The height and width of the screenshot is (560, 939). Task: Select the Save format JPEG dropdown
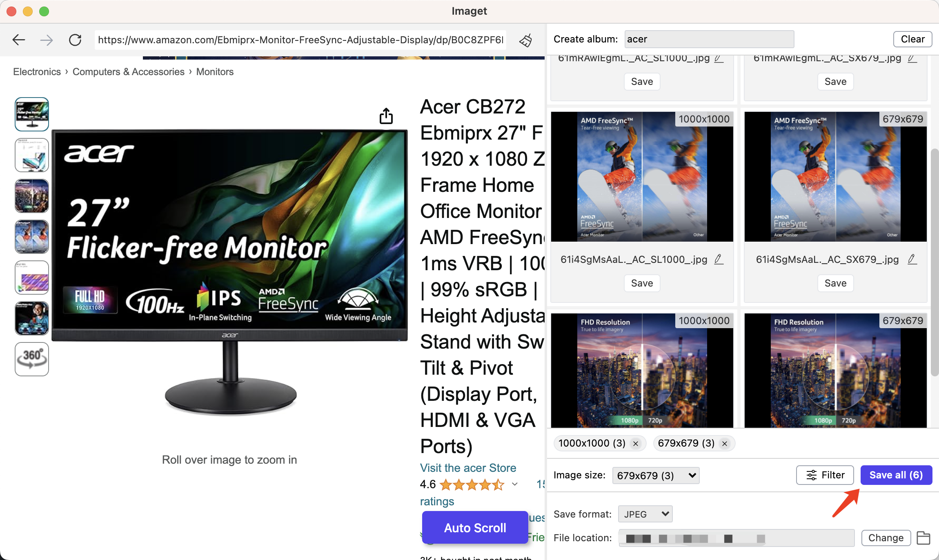click(x=644, y=513)
